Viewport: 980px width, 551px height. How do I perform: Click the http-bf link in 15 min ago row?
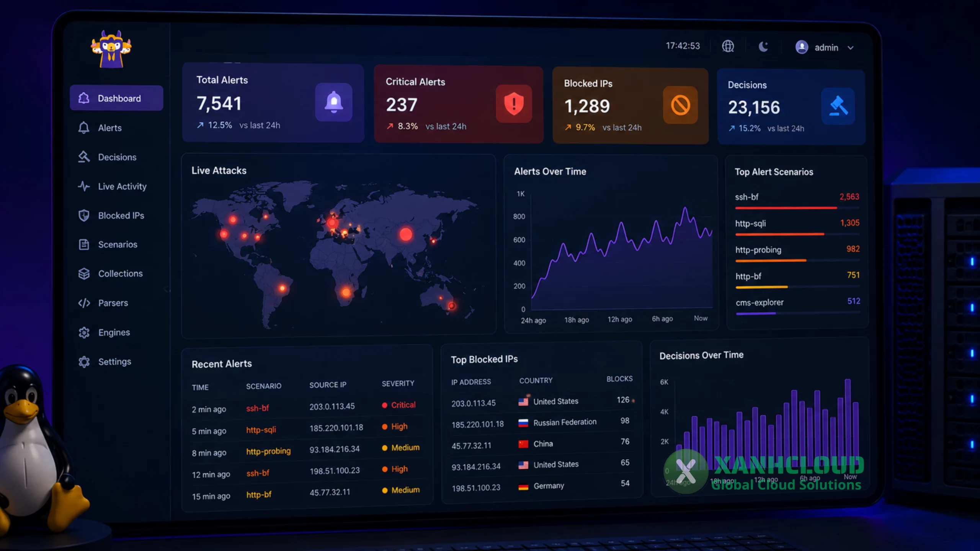click(259, 495)
